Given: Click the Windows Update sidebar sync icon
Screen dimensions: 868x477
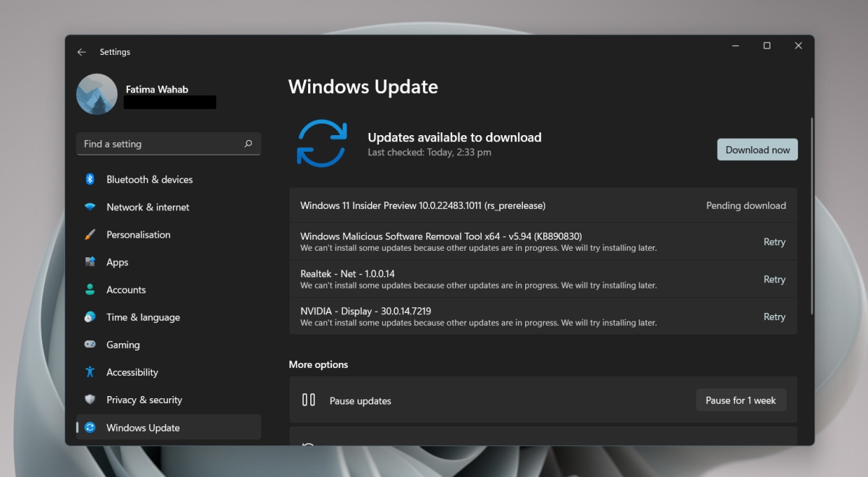Looking at the screenshot, I should point(90,428).
